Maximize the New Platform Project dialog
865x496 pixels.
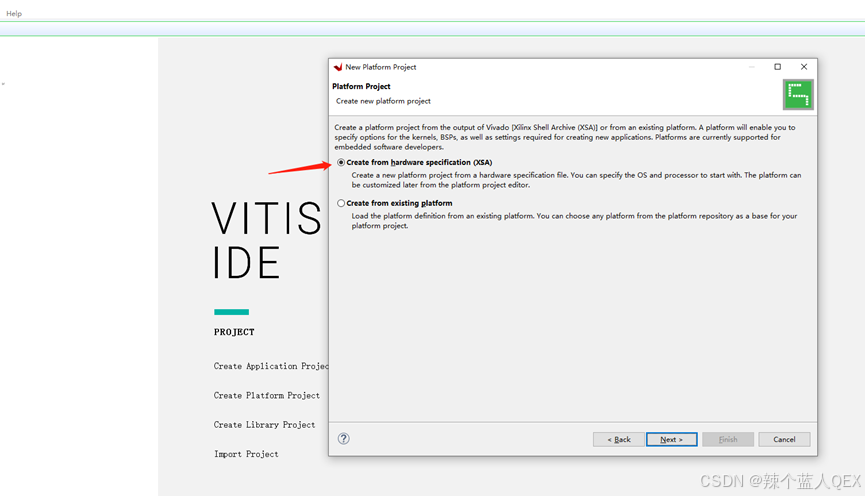[777, 67]
